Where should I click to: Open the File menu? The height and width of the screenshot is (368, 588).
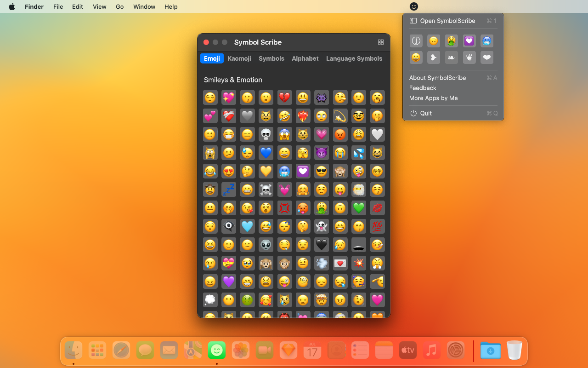(58, 6)
